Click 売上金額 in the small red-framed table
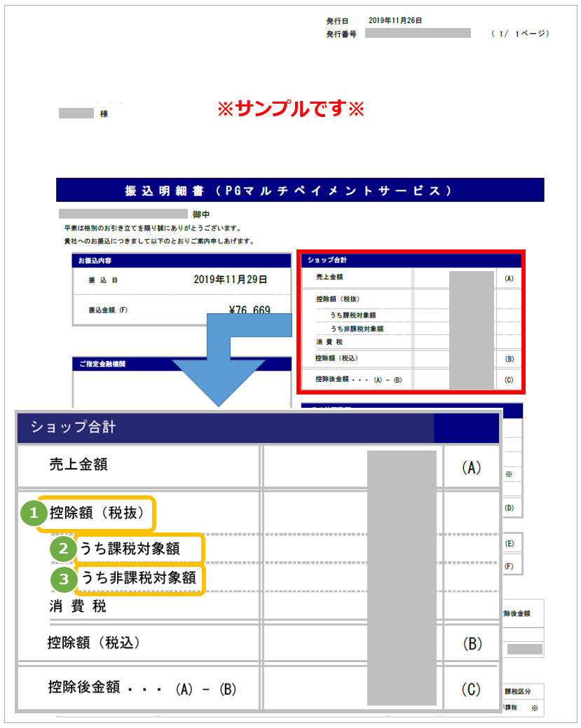Viewport: 581px width, 728px height. tap(329, 277)
